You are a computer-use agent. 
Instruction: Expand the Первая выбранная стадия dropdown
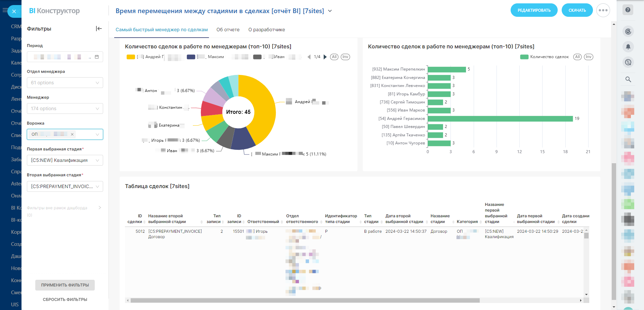point(65,160)
